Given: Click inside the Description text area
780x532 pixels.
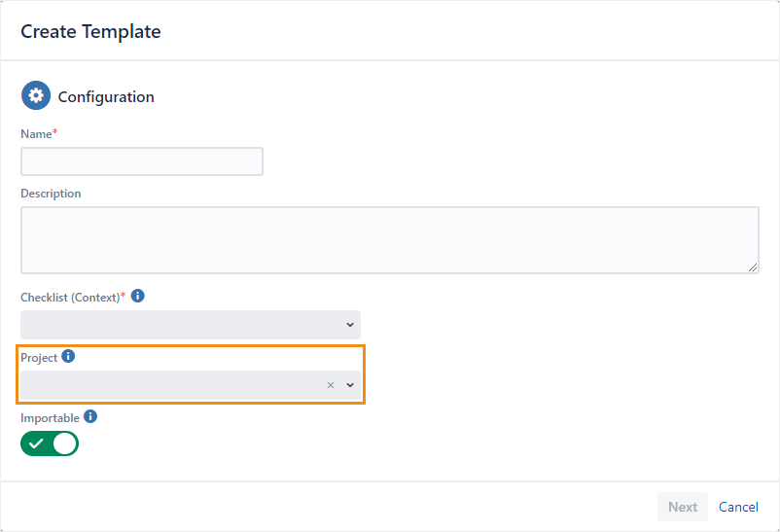Looking at the screenshot, I should 389,239.
